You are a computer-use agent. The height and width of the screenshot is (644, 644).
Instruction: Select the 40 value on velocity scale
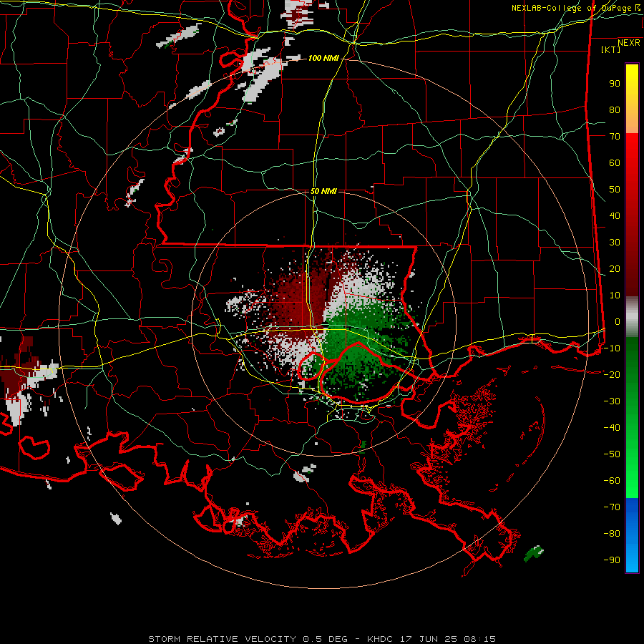tap(615, 216)
